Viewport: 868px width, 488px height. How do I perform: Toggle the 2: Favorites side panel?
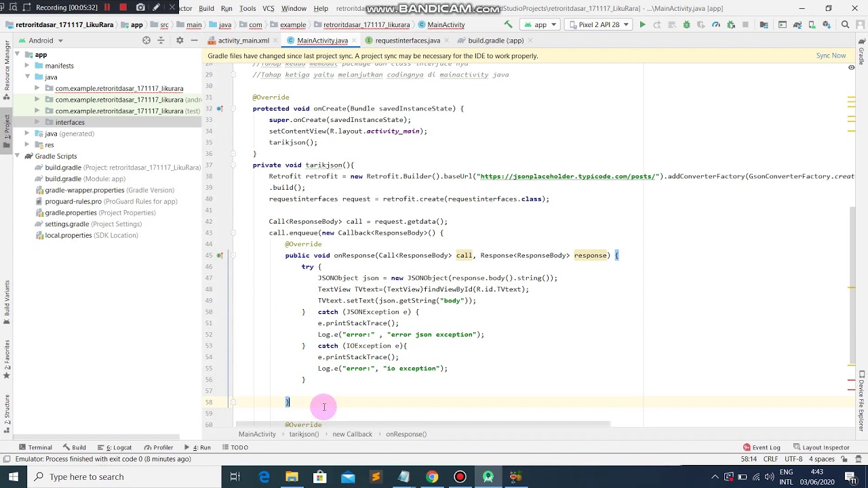click(7, 359)
